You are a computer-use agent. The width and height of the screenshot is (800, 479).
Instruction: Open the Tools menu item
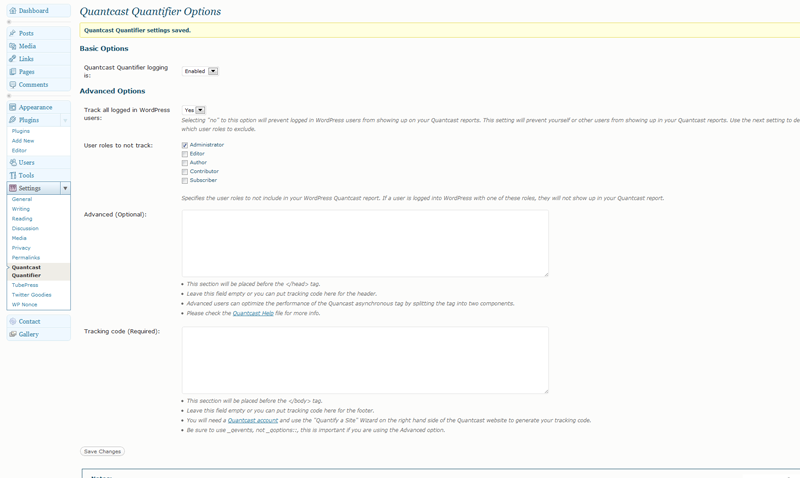(x=38, y=175)
